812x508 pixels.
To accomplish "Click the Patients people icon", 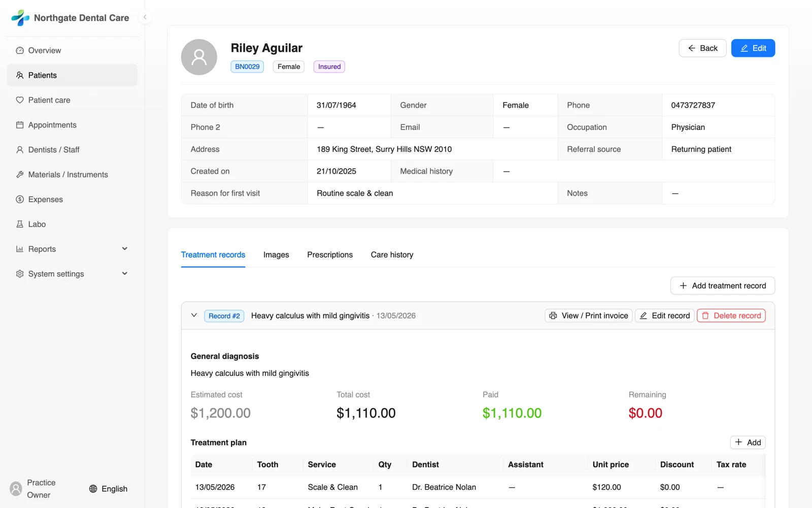I will [20, 75].
